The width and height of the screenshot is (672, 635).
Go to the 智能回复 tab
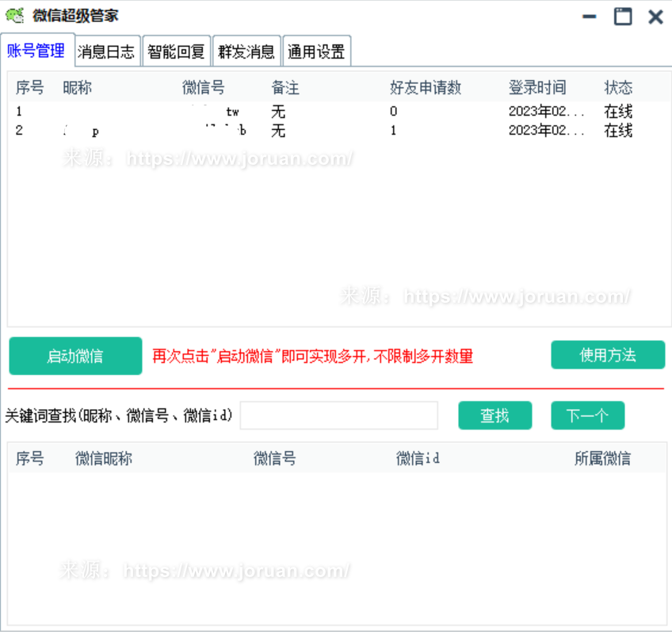176,52
